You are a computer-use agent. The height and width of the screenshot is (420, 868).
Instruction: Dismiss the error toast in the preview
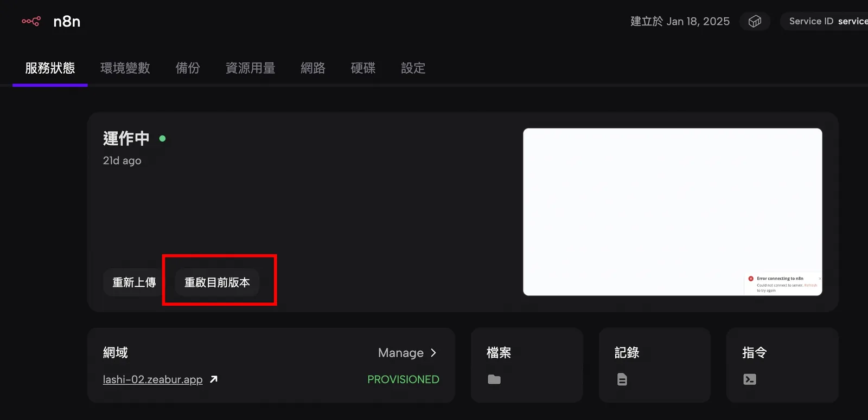point(820,279)
